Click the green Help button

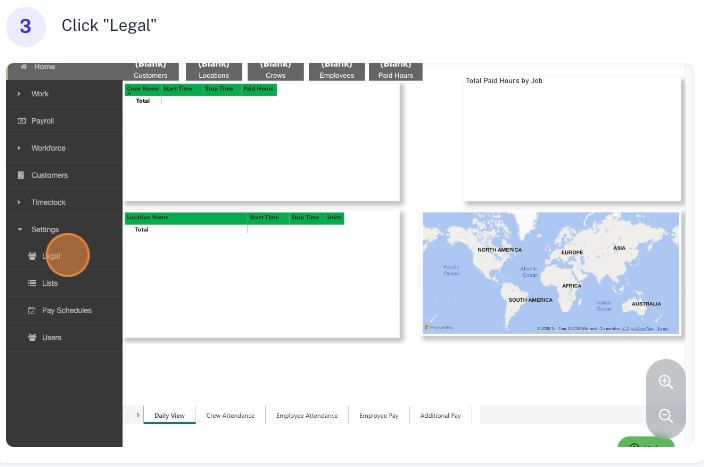(645, 444)
